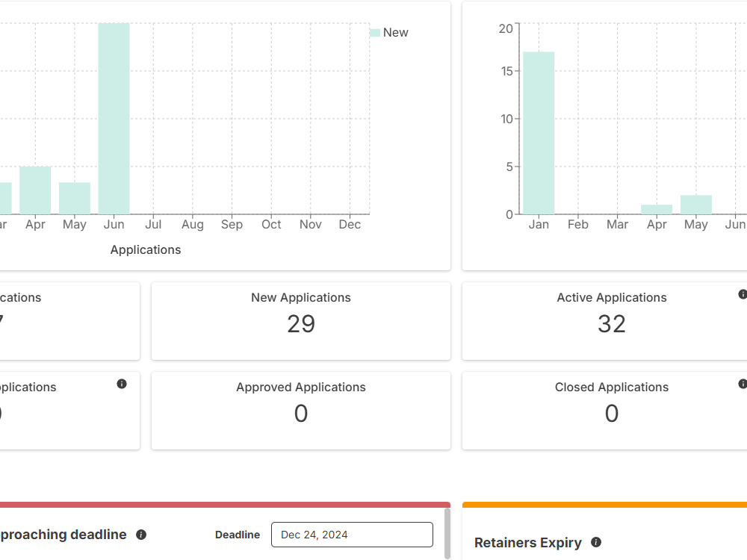Image resolution: width=747 pixels, height=560 pixels.
Task: Click the Apr bar in the right chart
Action: pos(657,210)
